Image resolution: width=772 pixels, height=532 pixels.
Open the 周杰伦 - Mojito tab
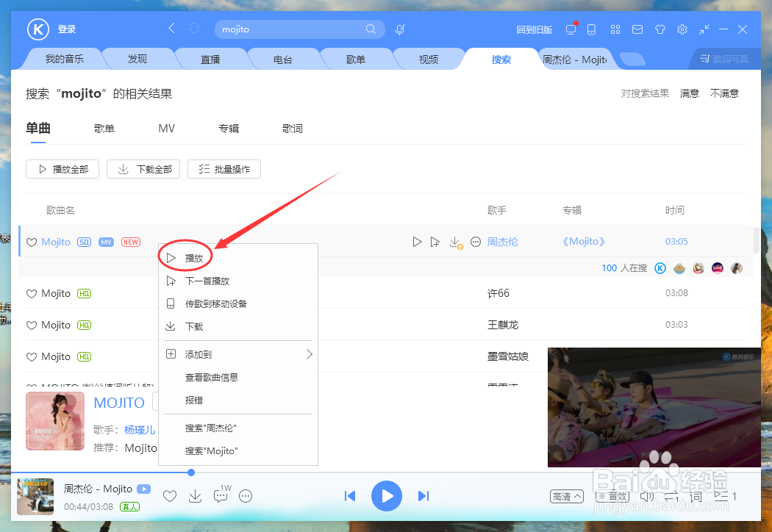tap(574, 60)
